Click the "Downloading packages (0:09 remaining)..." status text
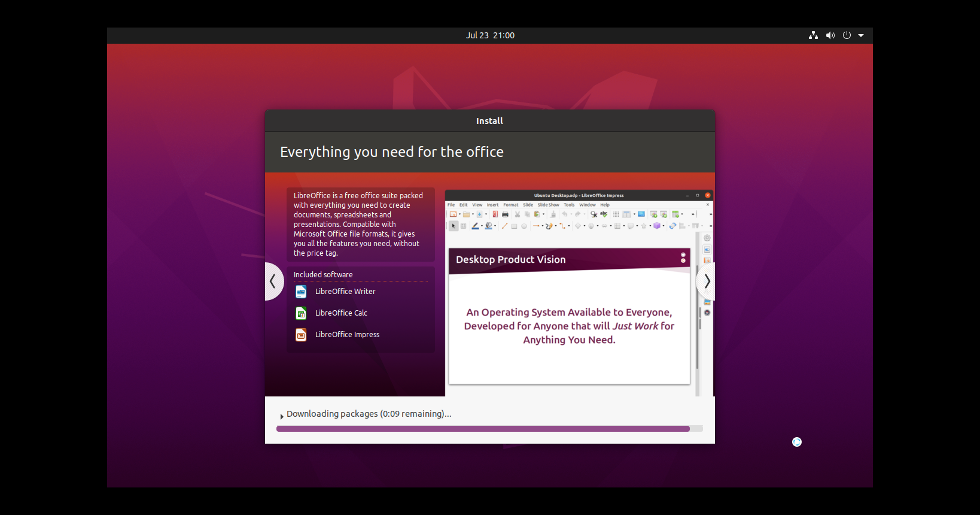 click(x=369, y=414)
